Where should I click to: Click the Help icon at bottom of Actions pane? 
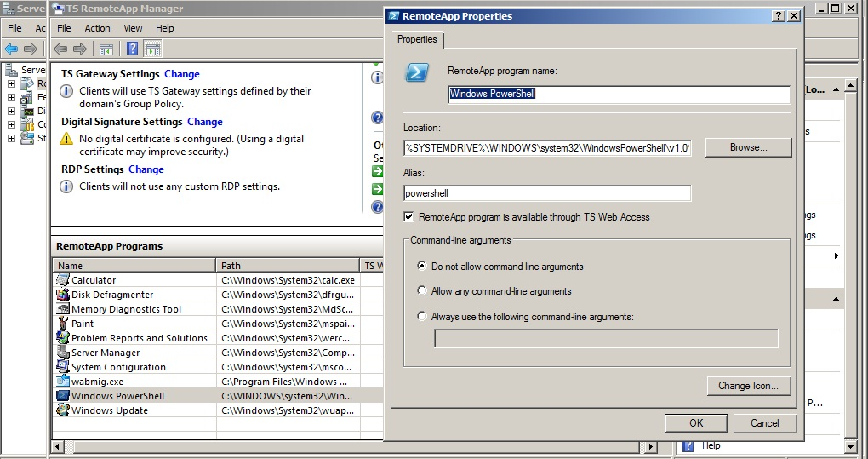pyautogui.click(x=688, y=445)
